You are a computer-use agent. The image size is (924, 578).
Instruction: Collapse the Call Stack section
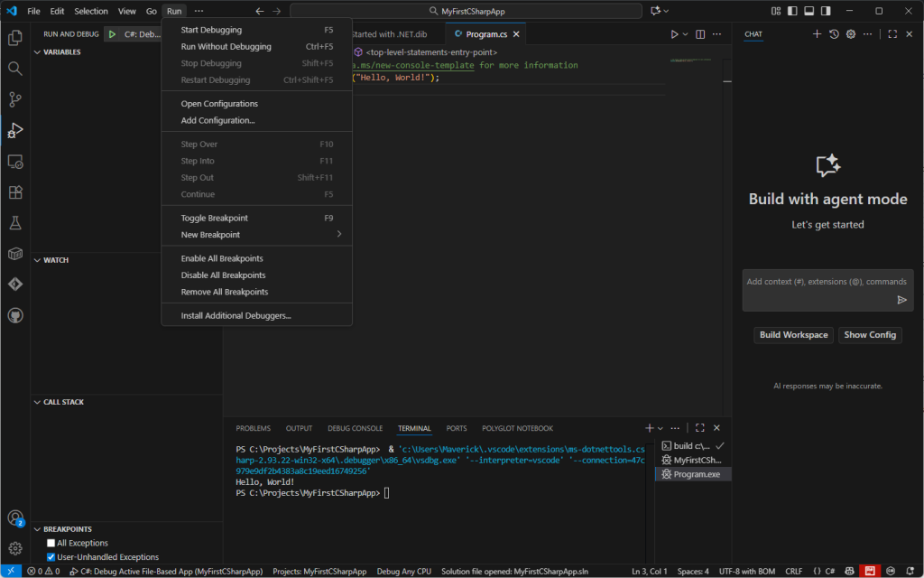38,402
